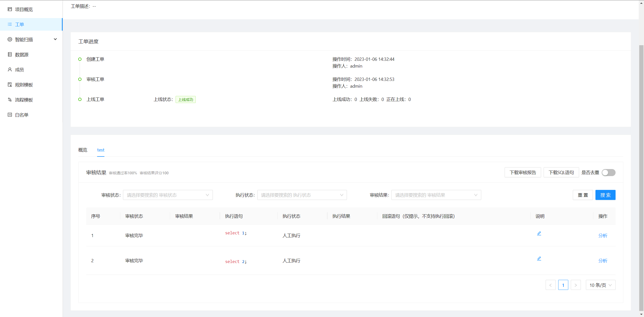Click the 'select 2;' SQL statement
The image size is (644, 317).
[x=236, y=261]
